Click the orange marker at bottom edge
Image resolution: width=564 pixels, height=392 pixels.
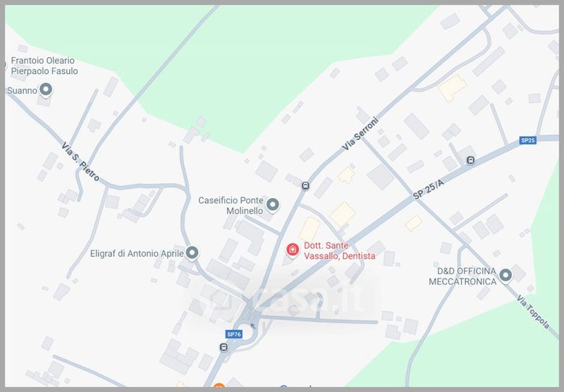pyautogui.click(x=219, y=386)
